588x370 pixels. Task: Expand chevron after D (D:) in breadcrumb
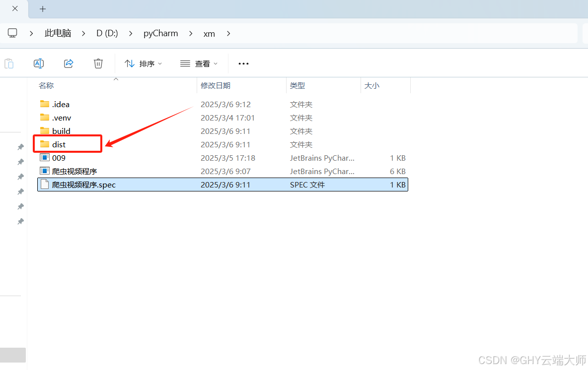pos(131,34)
